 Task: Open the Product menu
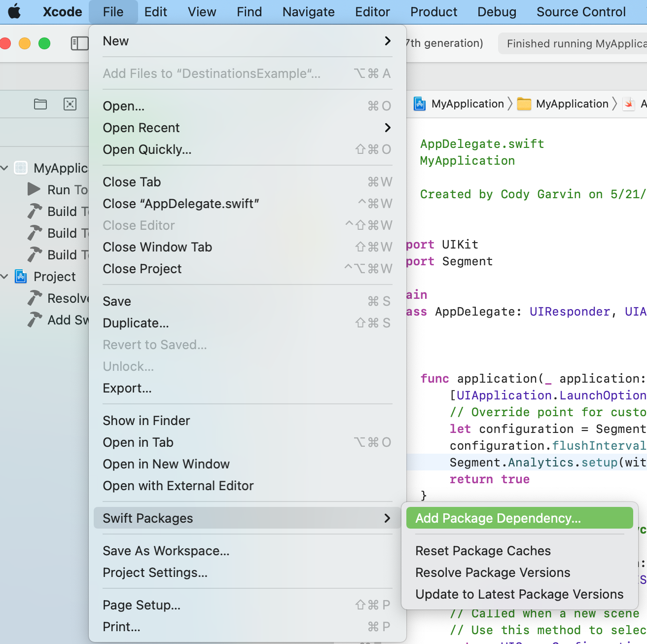coord(434,12)
